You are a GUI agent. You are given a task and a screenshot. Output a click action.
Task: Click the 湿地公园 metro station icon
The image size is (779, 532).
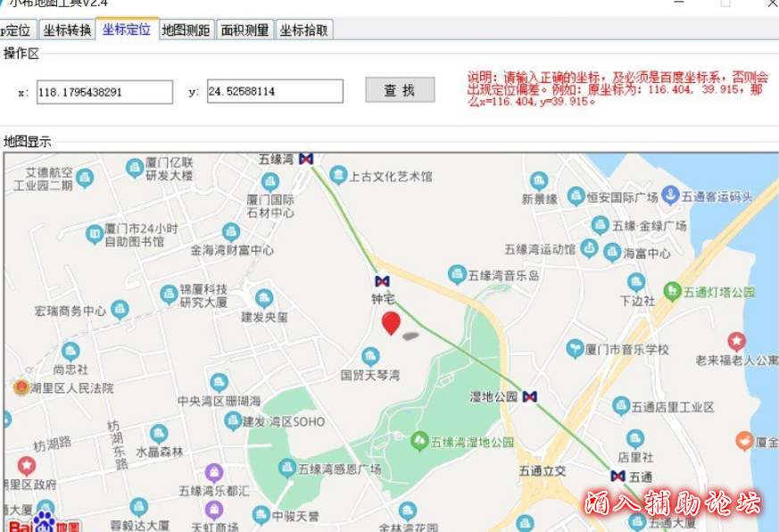tap(530, 396)
